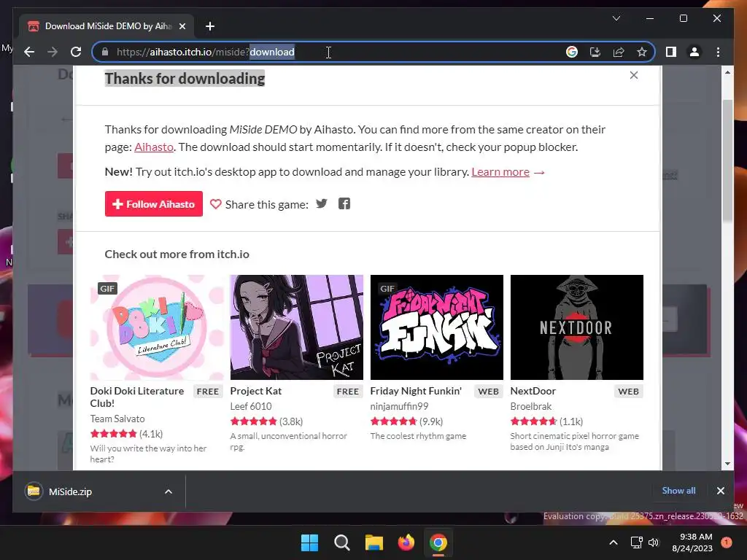The width and height of the screenshot is (747, 560).
Task: View site security lock info
Action: (x=105, y=52)
